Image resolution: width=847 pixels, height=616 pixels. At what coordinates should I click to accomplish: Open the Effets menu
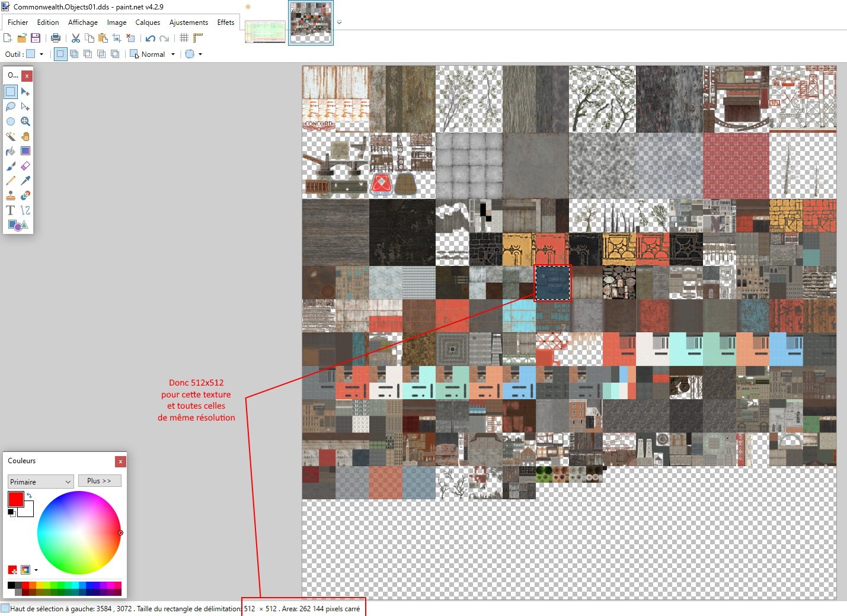pyautogui.click(x=226, y=23)
